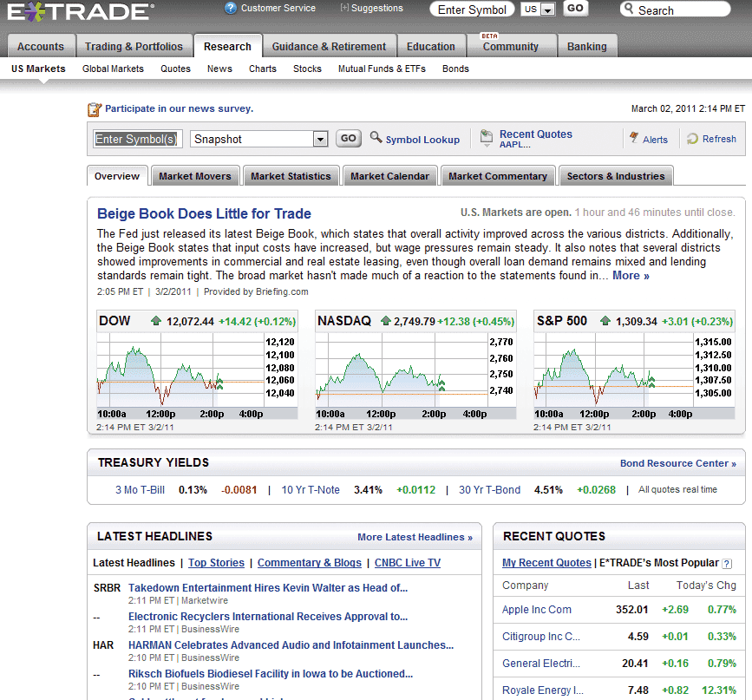The image size is (752, 700).
Task: Open More Latest Headlines link
Action: (415, 537)
